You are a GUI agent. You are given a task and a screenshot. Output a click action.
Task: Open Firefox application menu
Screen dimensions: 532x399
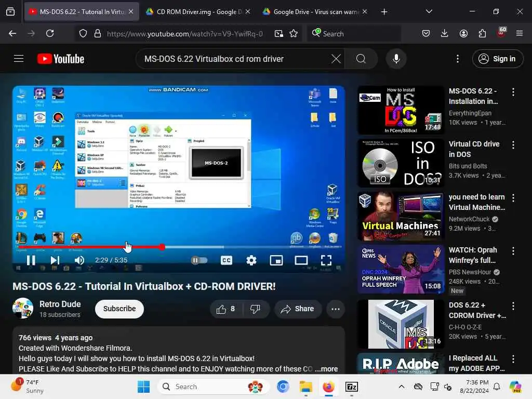click(520, 33)
